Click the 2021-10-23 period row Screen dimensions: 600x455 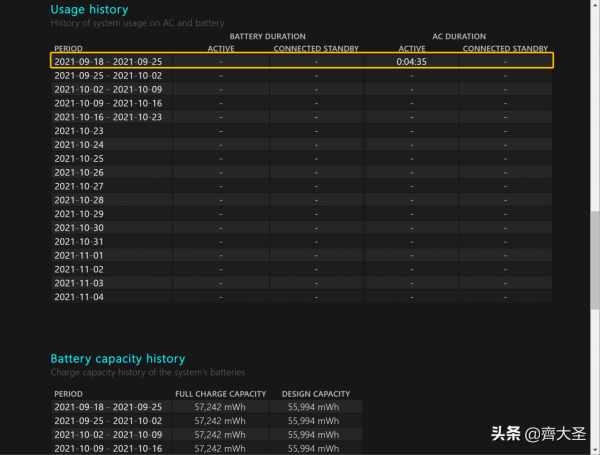(x=79, y=131)
